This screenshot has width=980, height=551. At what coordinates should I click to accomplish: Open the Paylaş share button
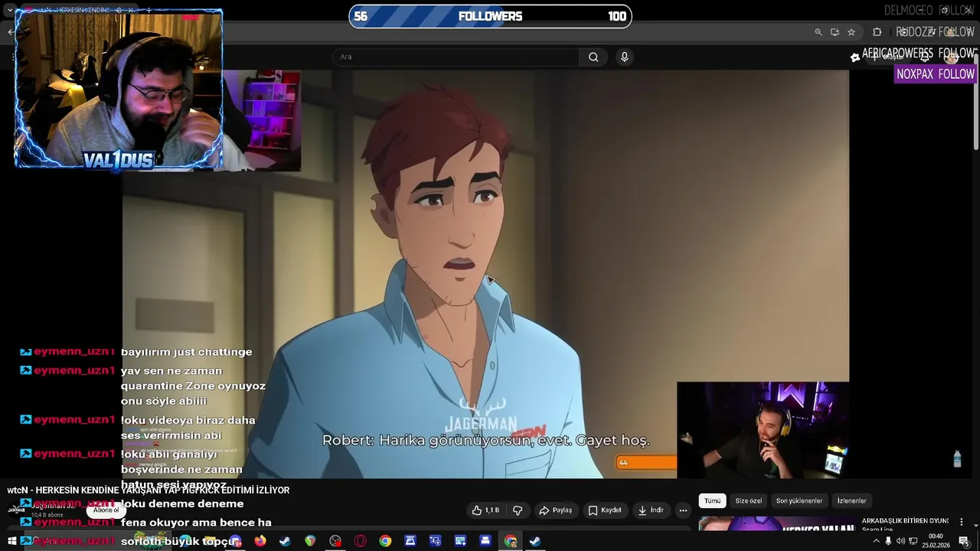click(x=556, y=510)
